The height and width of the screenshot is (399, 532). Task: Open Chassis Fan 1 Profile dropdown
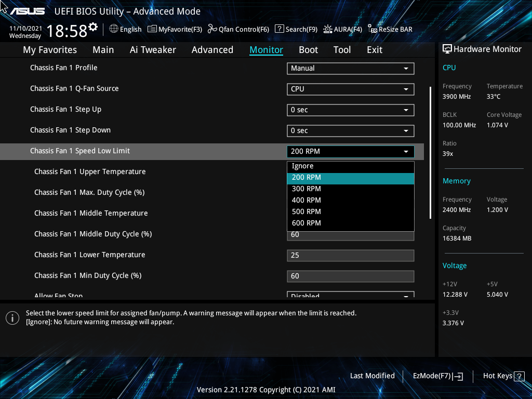(351, 68)
